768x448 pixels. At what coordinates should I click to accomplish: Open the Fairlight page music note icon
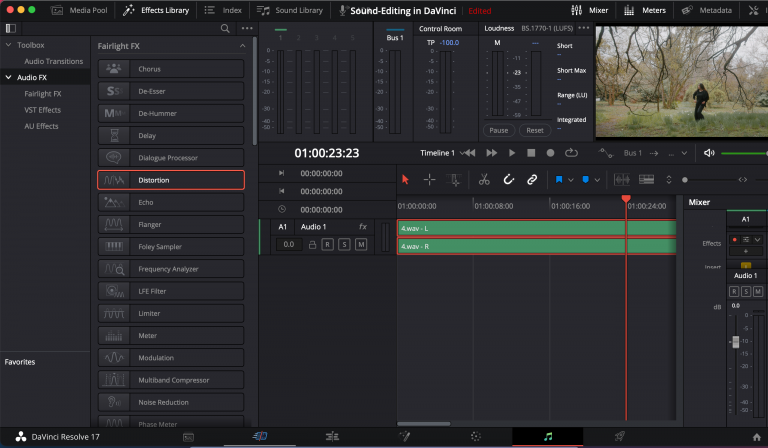click(548, 436)
